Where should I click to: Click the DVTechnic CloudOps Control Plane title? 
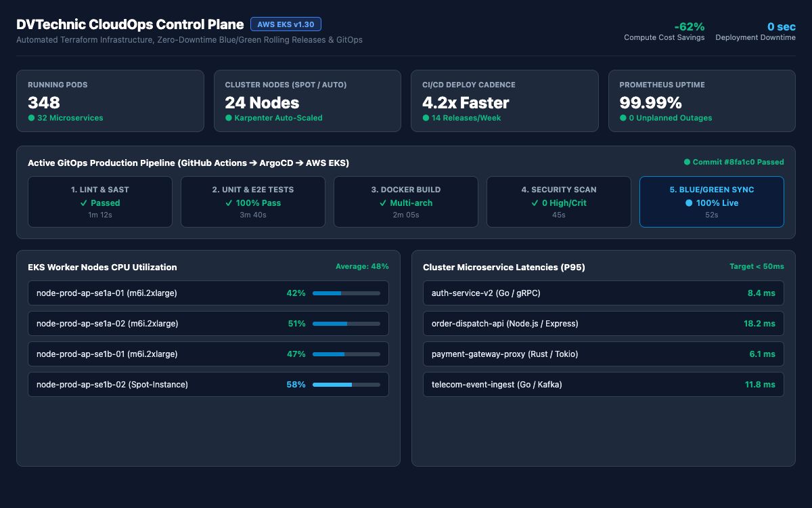pyautogui.click(x=130, y=24)
